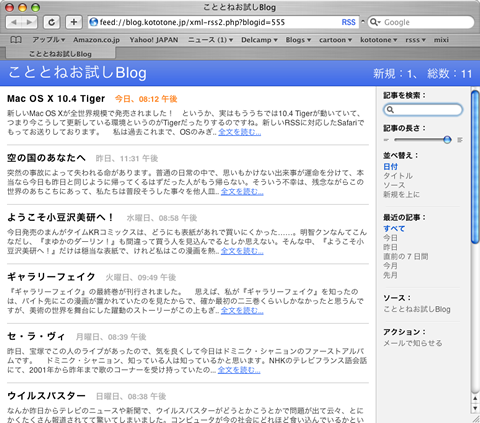The image size is (480, 423).
Task: Open the アップル bookmarks menu
Action: point(49,40)
